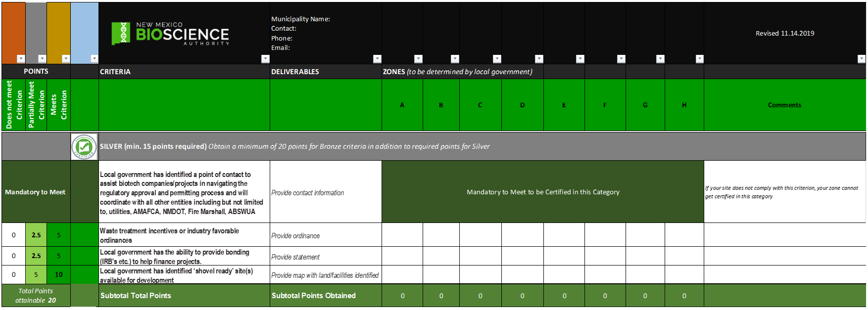Screen dimensions: 868x310
Task: Select the zone E column header
Action: [x=564, y=105]
